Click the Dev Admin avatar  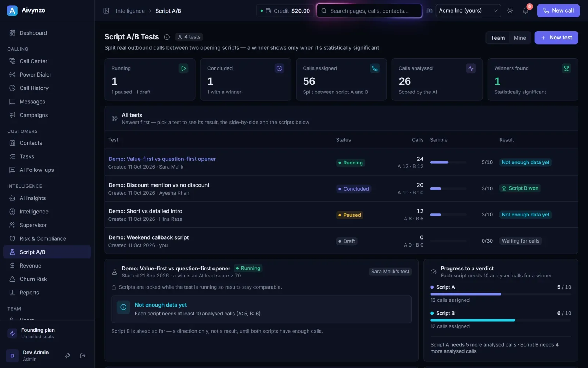pyautogui.click(x=12, y=355)
